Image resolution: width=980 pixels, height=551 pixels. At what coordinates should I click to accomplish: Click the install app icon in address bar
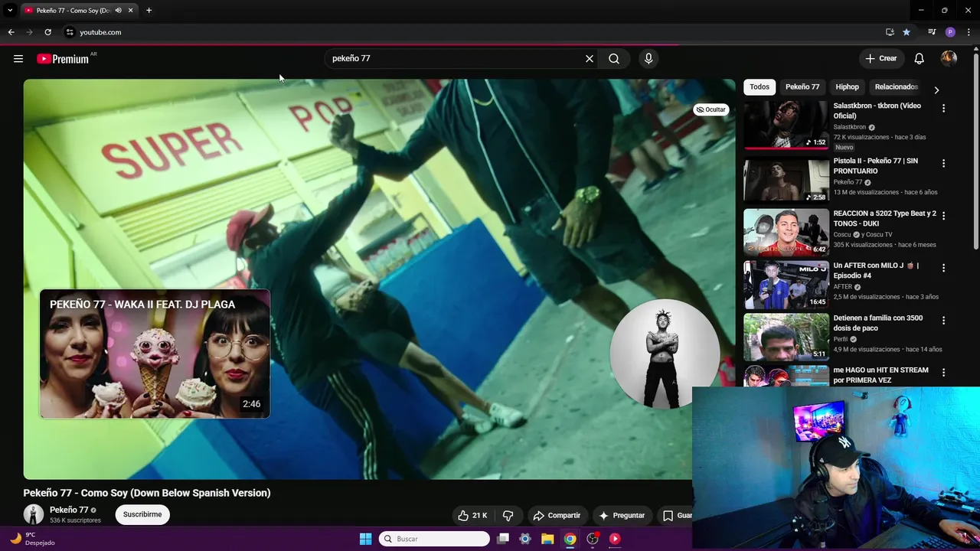coord(890,32)
